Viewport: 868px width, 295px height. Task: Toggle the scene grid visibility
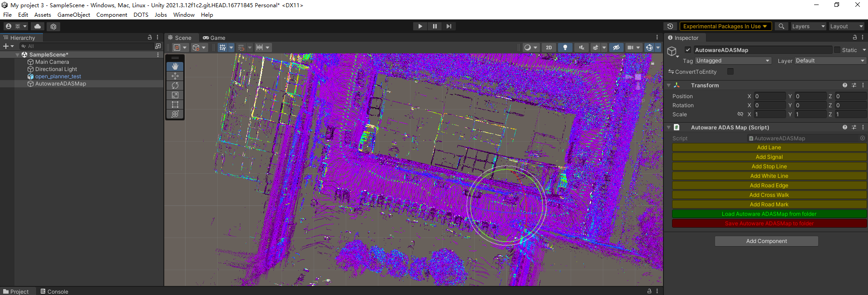pyautogui.click(x=223, y=48)
